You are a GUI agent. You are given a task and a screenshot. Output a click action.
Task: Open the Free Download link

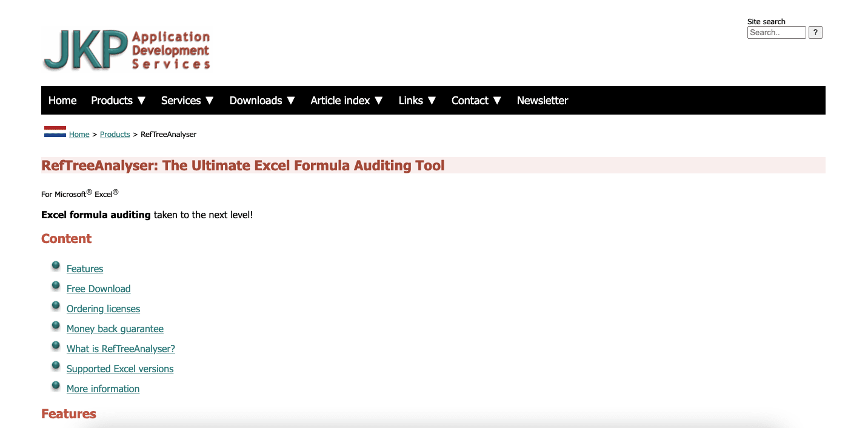pos(99,289)
